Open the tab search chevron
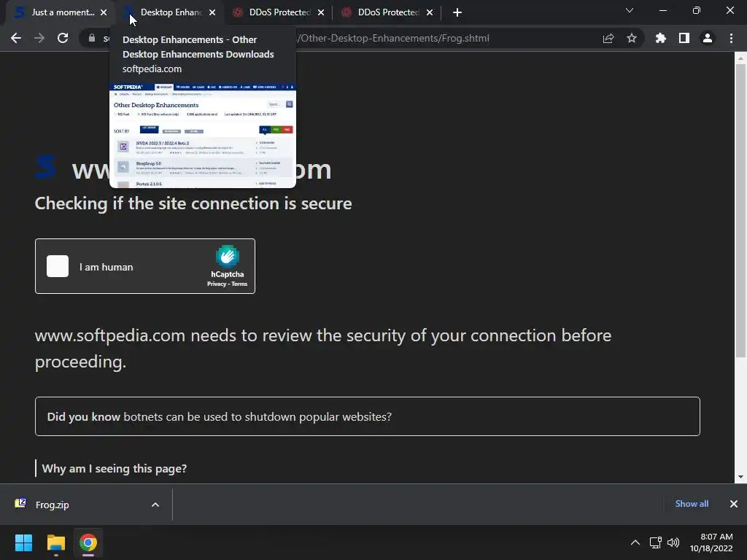Image resolution: width=747 pixels, height=560 pixels. (630, 10)
